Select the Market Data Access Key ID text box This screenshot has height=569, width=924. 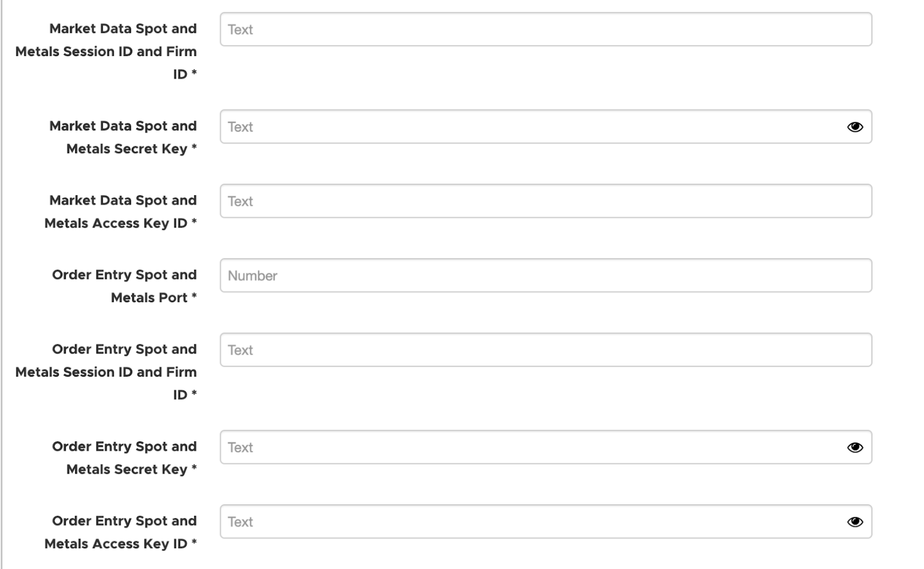pyautogui.click(x=546, y=201)
